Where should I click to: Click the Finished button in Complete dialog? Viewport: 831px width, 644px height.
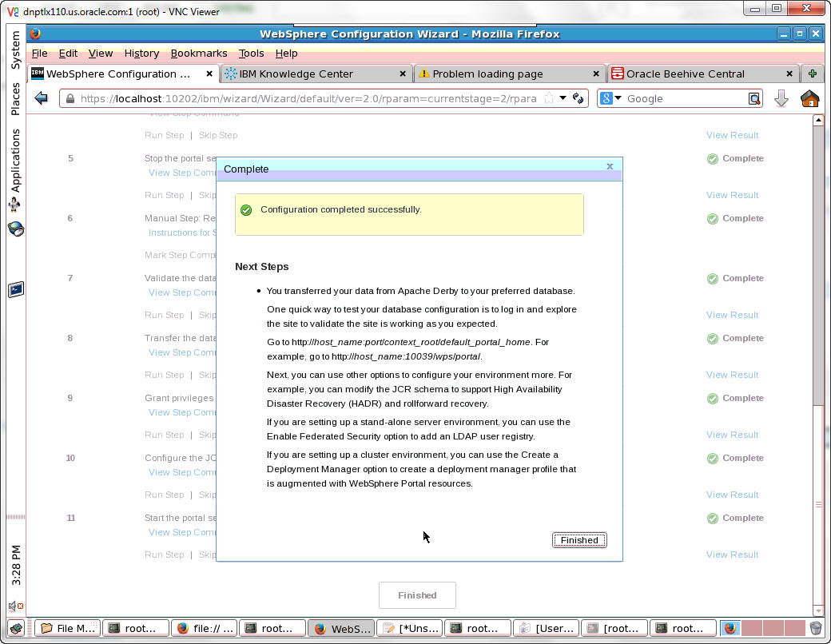(579, 540)
